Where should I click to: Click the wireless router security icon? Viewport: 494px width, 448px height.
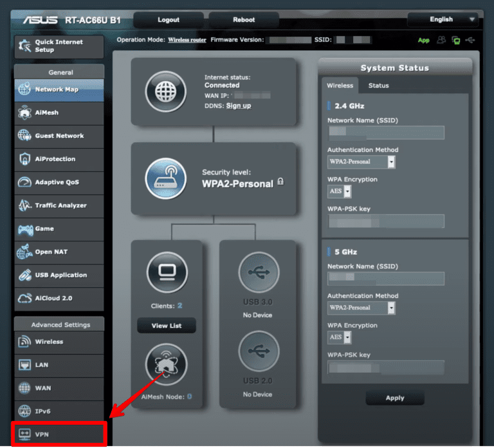(166, 178)
